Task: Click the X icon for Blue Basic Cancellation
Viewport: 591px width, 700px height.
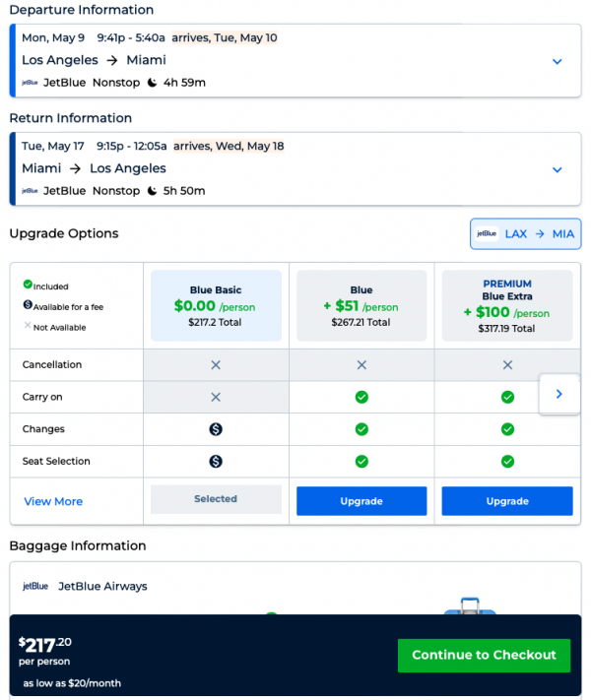Action: coord(216,364)
